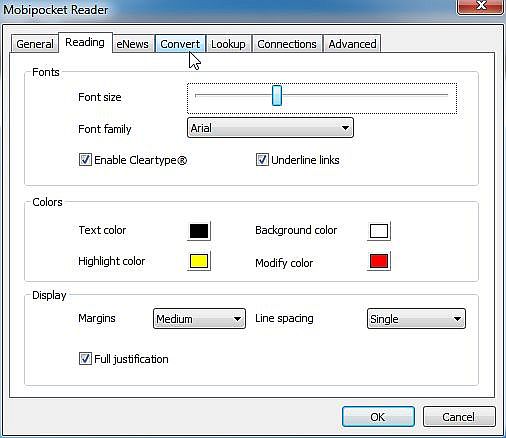Open the red Modify color swatch
The width and height of the screenshot is (506, 438).
379,261
